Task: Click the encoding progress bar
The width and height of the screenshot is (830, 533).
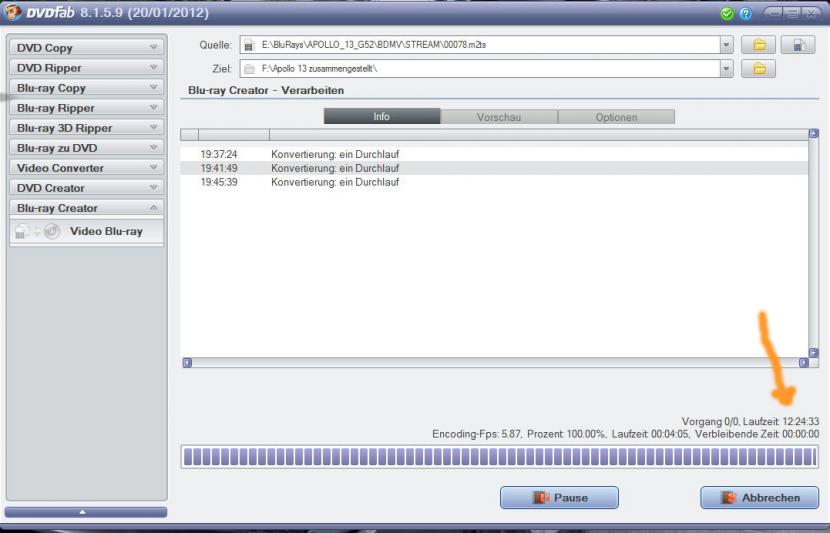Action: click(x=500, y=457)
